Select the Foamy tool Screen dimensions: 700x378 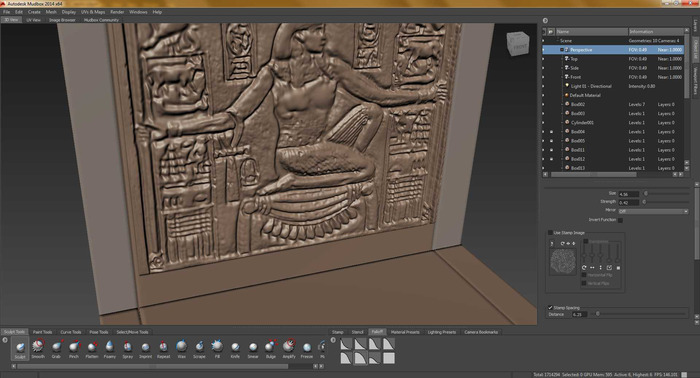[110, 349]
